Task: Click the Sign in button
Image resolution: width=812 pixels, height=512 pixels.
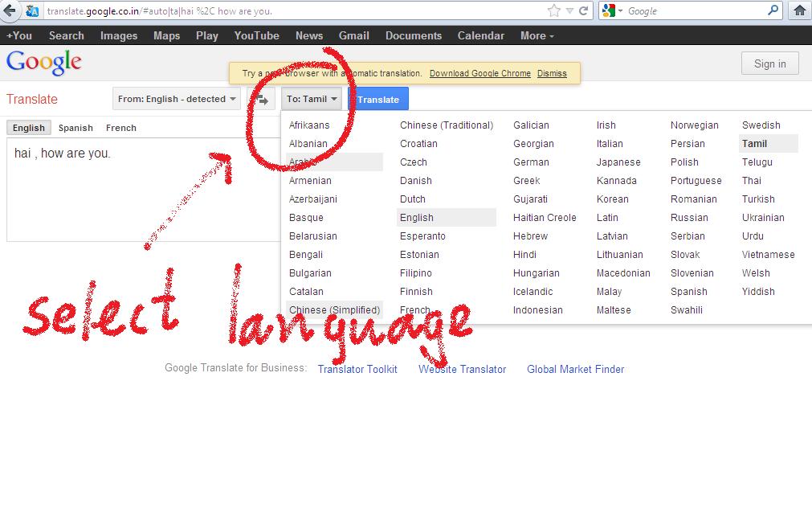Action: [769, 63]
